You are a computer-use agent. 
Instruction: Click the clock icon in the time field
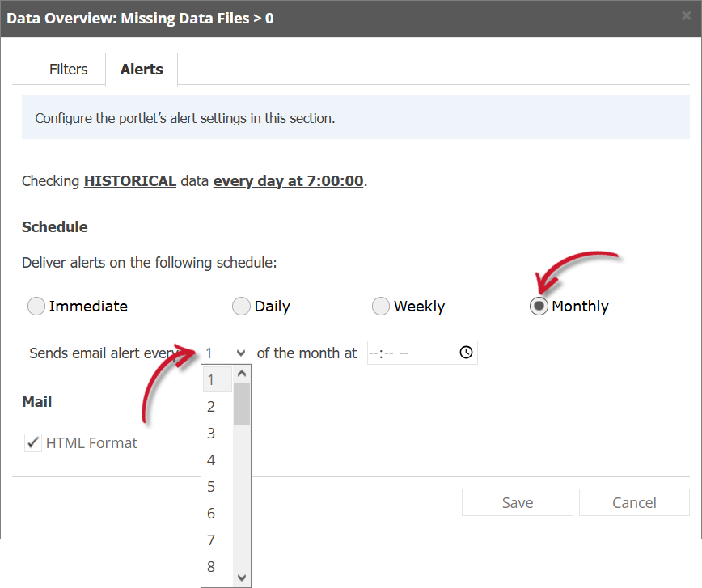pos(463,353)
